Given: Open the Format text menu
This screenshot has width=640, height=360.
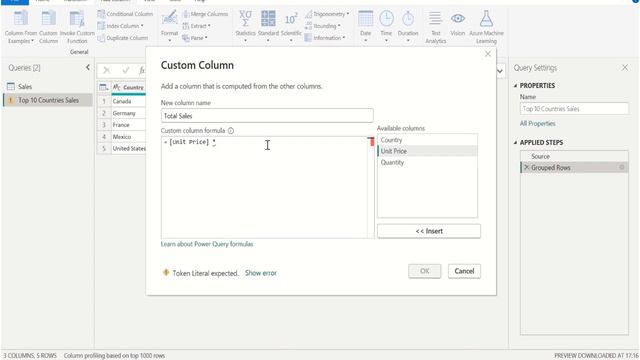Looking at the screenshot, I should click(x=169, y=26).
